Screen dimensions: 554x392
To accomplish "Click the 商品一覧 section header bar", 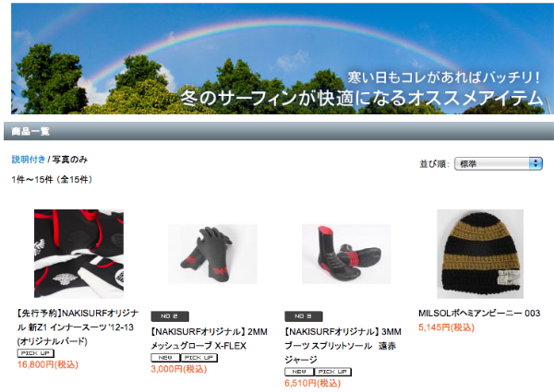I will (x=279, y=131).
